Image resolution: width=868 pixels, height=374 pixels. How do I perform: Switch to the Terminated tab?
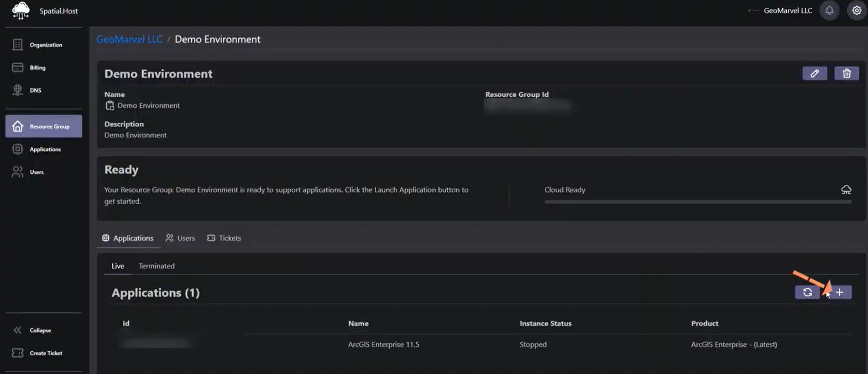[157, 266]
